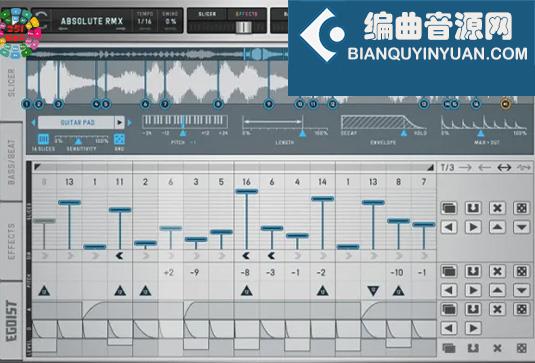Click the 16 slices grid icon
The height and width of the screenshot is (363, 535).
pyautogui.click(x=43, y=139)
